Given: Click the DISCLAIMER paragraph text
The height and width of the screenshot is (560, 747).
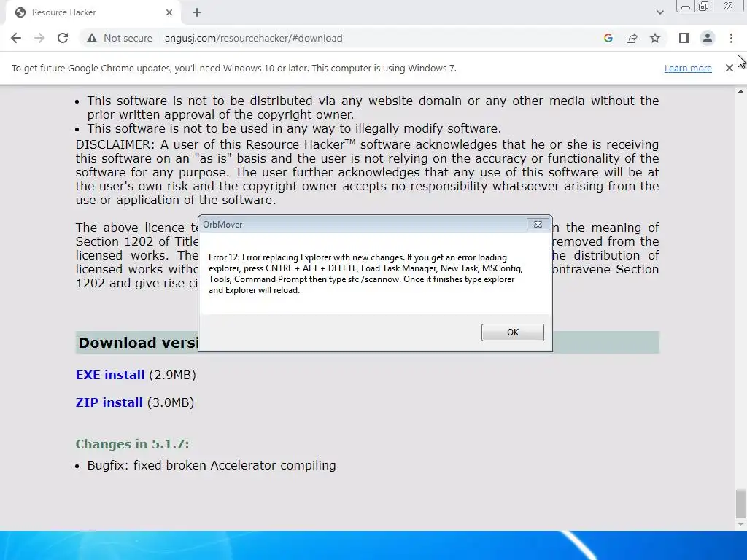Looking at the screenshot, I should point(368,172).
